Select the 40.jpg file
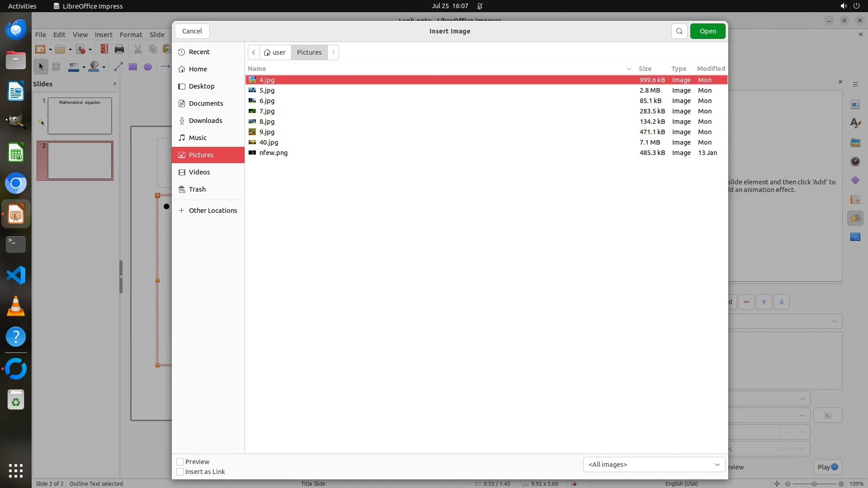 (269, 142)
